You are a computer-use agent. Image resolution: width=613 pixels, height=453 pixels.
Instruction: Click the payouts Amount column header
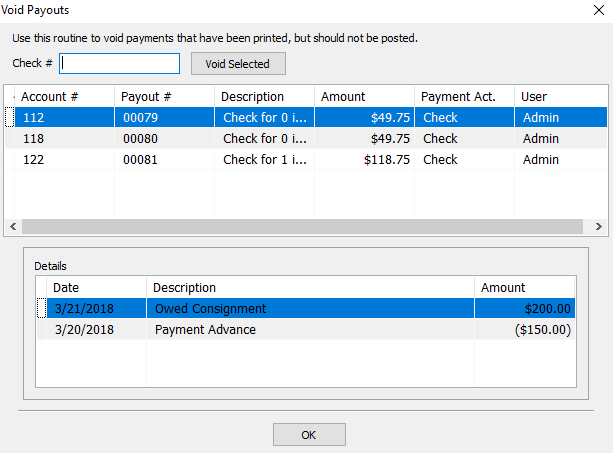coord(364,97)
